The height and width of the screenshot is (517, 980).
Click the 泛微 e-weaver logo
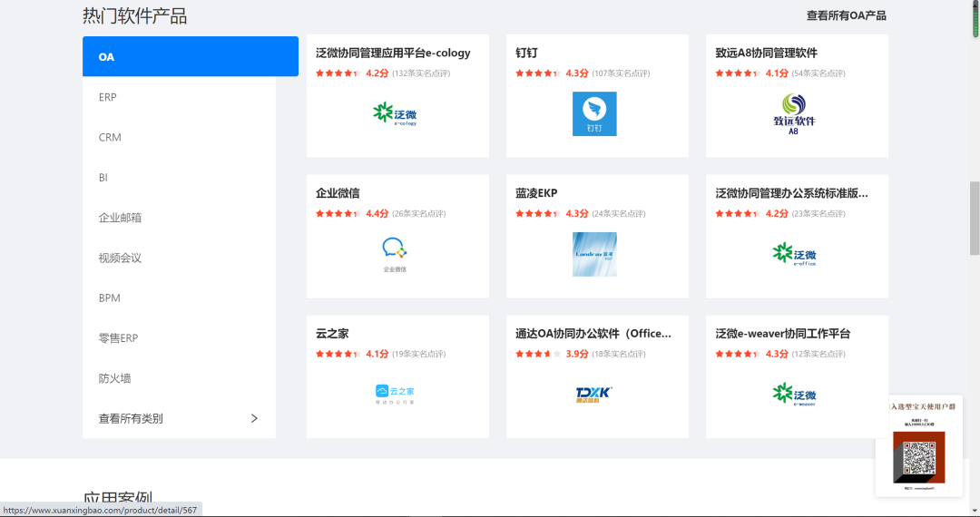(x=794, y=395)
